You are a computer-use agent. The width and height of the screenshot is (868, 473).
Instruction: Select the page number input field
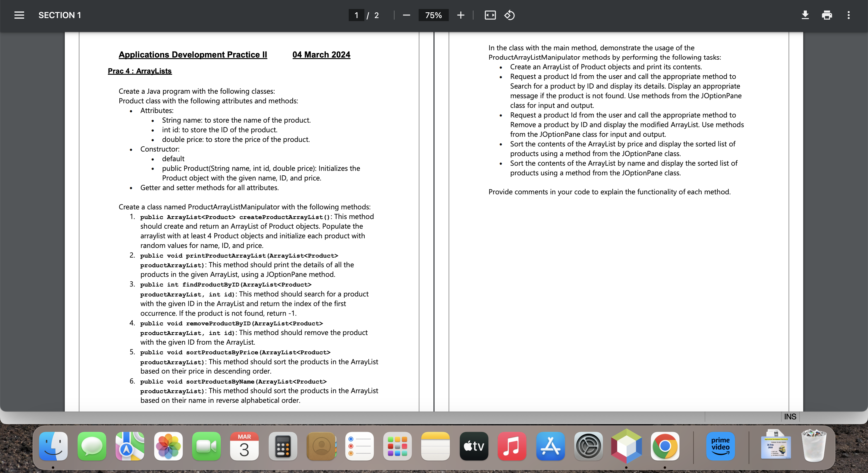pos(356,15)
